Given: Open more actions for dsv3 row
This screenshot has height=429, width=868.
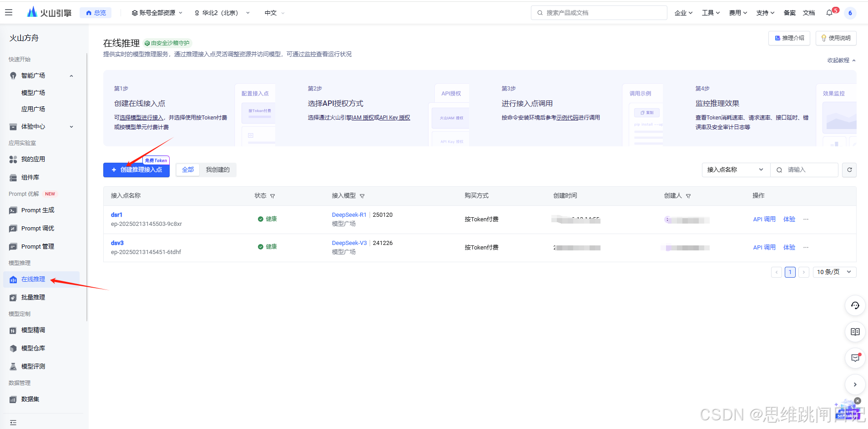Looking at the screenshot, I should 806,248.
